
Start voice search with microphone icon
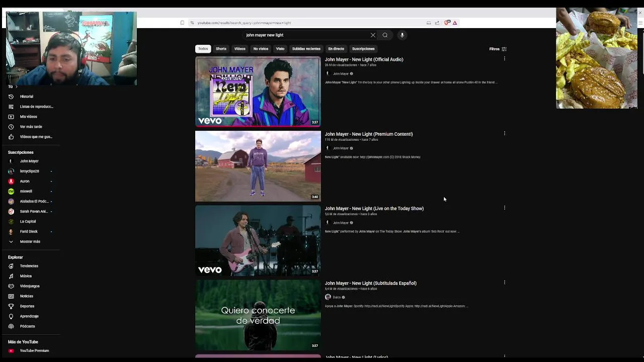pos(402,35)
